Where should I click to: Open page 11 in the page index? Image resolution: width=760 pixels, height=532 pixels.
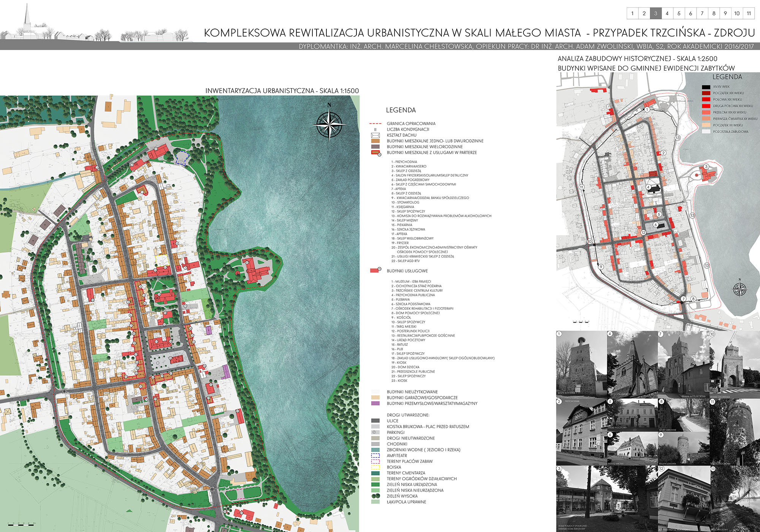[x=749, y=13]
